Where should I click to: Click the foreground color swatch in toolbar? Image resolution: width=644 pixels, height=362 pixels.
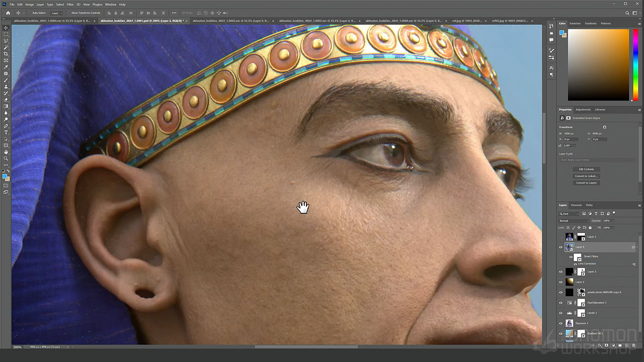click(x=5, y=176)
